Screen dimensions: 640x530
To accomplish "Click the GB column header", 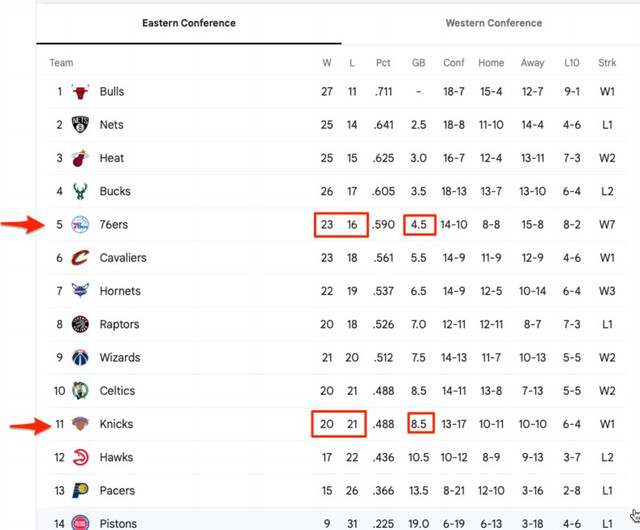I will coord(418,62).
